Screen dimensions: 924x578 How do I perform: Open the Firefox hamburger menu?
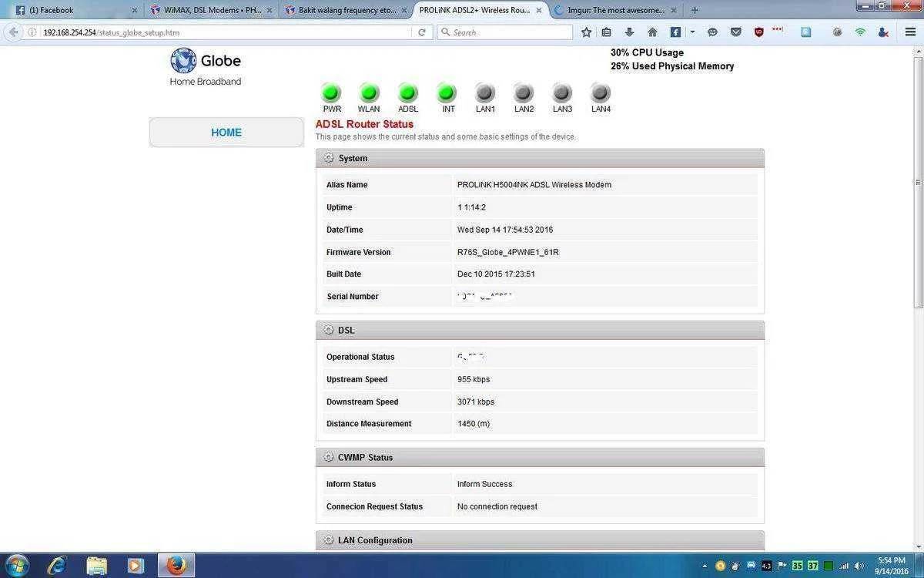pos(909,32)
